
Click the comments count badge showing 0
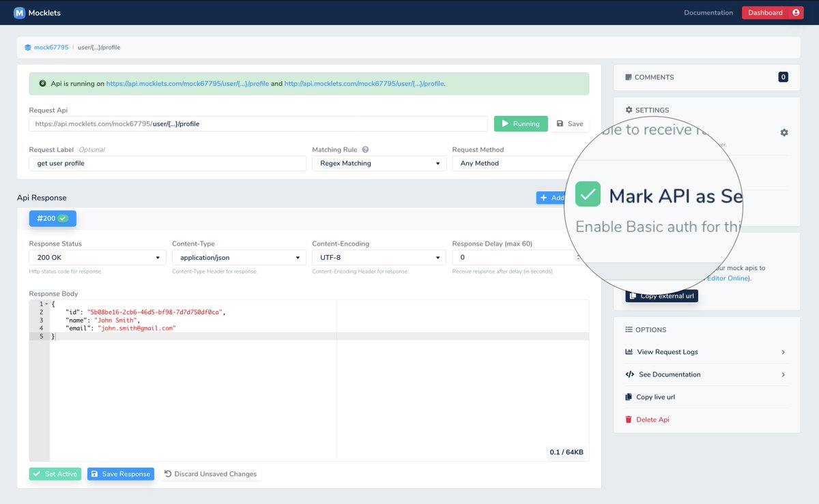click(x=784, y=77)
